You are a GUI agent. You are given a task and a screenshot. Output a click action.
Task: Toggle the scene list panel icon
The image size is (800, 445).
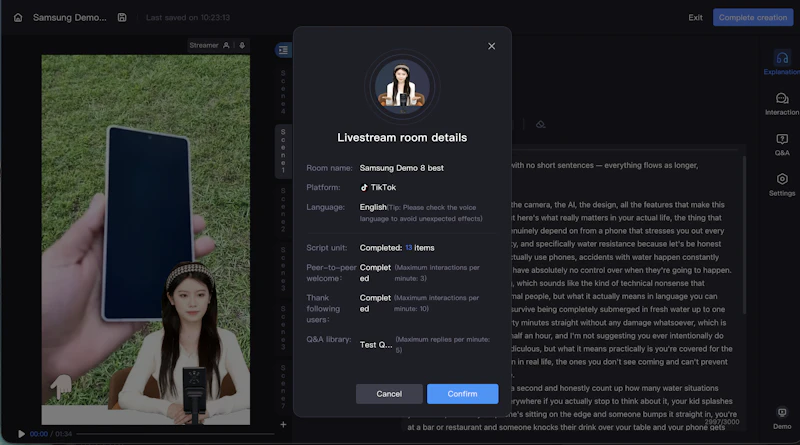[x=283, y=50]
